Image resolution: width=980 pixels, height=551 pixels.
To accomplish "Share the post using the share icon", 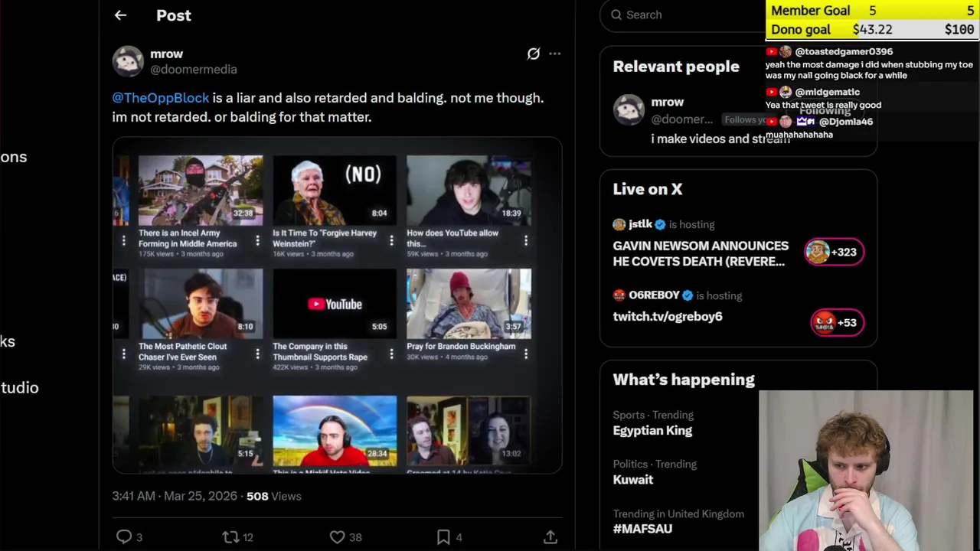I will [550, 537].
